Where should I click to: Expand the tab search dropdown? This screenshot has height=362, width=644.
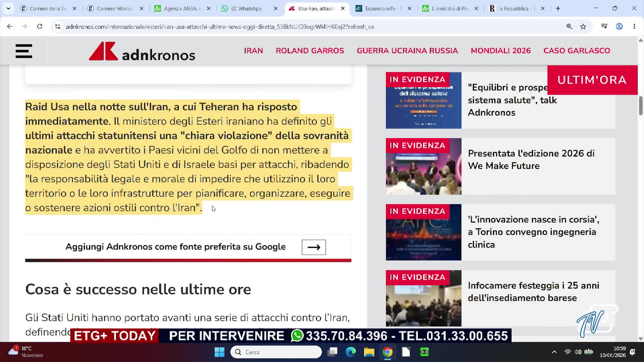point(8,8)
